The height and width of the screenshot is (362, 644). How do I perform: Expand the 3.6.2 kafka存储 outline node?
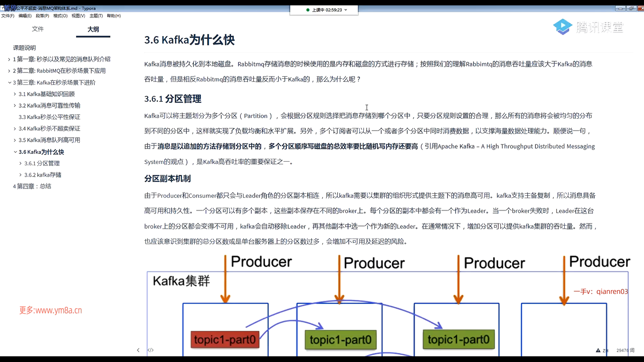coord(20,175)
